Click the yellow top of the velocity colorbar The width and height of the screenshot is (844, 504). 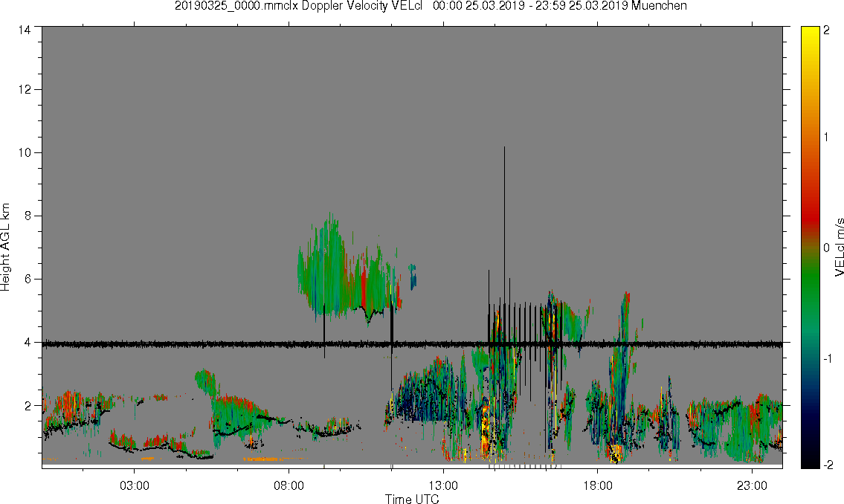[x=810, y=32]
